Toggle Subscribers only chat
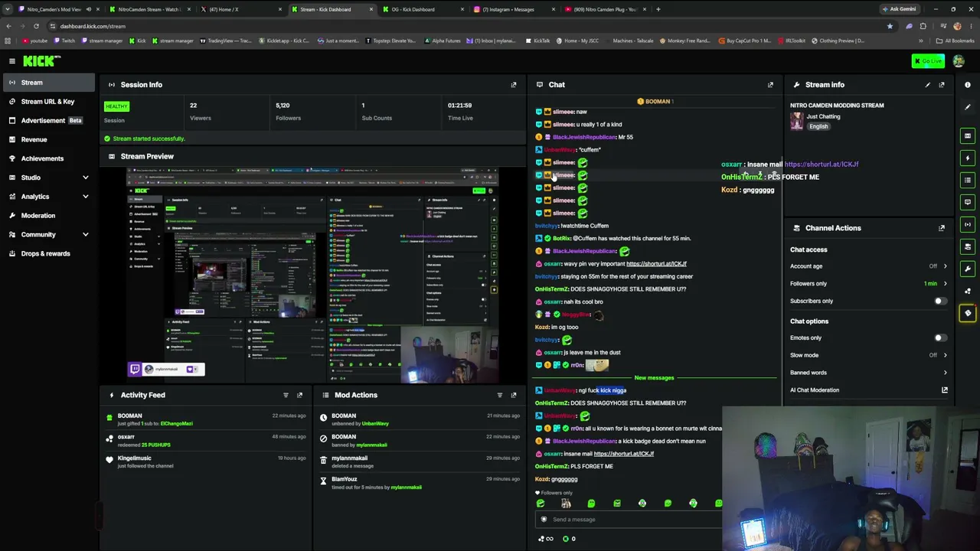 point(939,302)
